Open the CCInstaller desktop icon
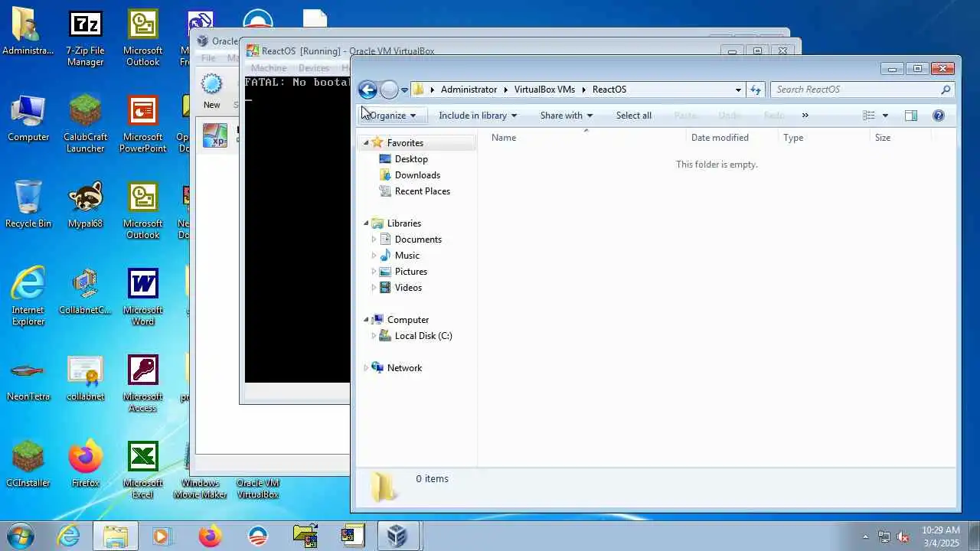Viewport: 980px width, 551px height. click(x=28, y=464)
